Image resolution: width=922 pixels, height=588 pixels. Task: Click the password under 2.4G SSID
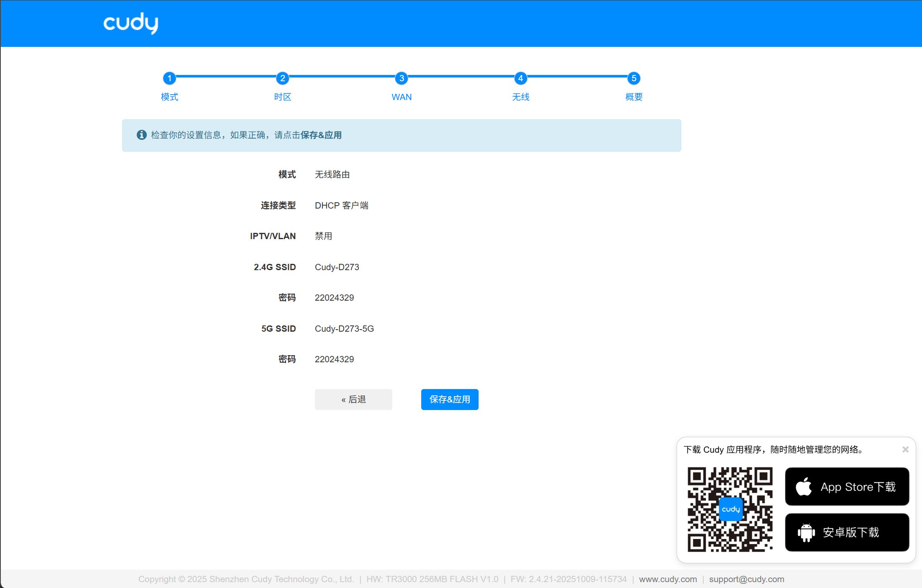pos(334,298)
